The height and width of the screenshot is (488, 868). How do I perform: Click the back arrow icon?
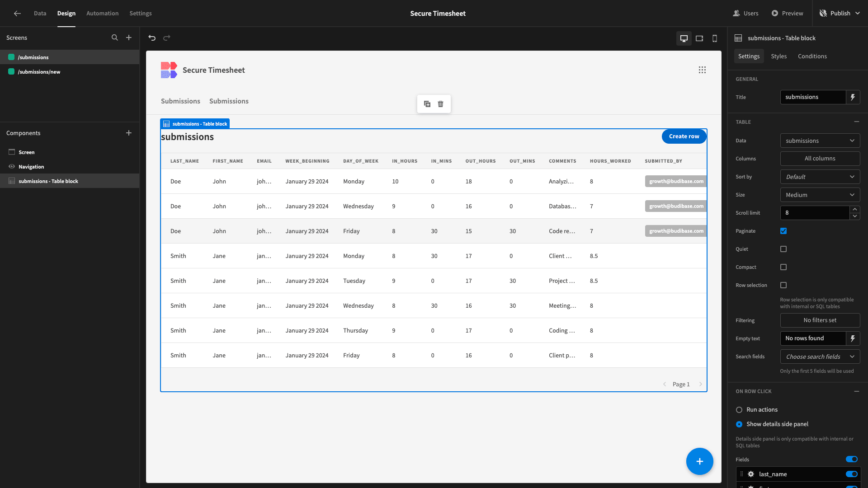[17, 14]
